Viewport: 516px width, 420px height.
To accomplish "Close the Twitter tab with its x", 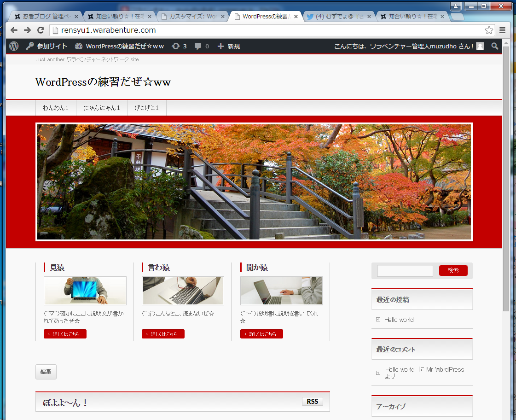I will click(x=369, y=17).
